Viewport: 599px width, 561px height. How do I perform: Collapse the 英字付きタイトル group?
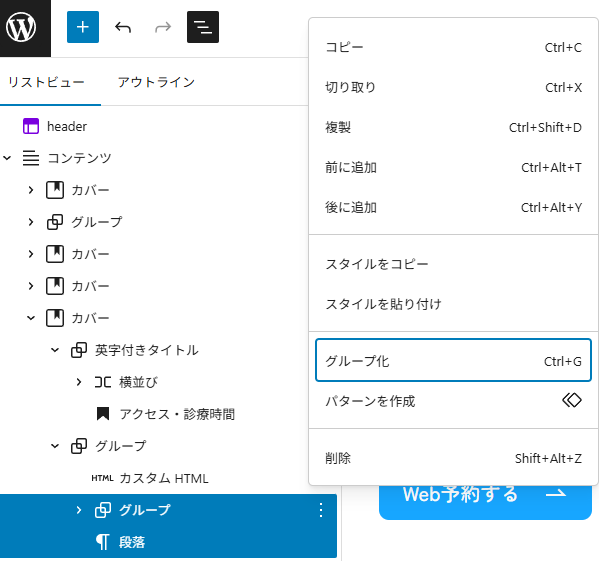[55, 350]
